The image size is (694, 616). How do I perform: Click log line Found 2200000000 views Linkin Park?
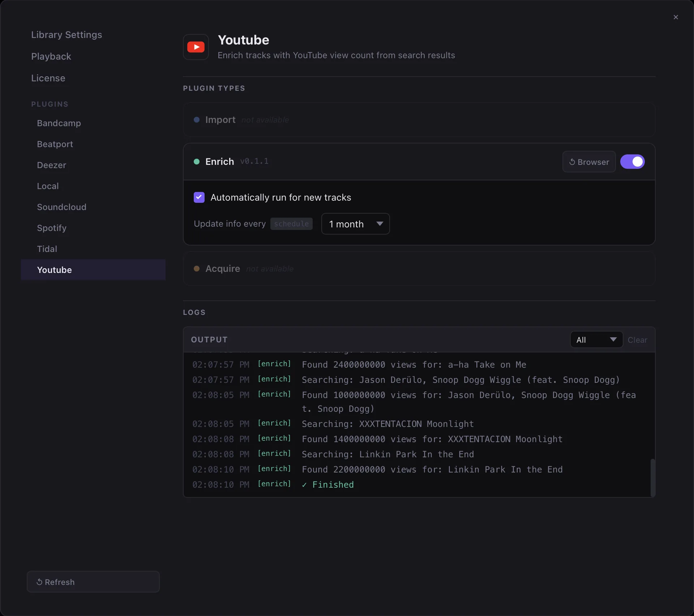(419, 470)
